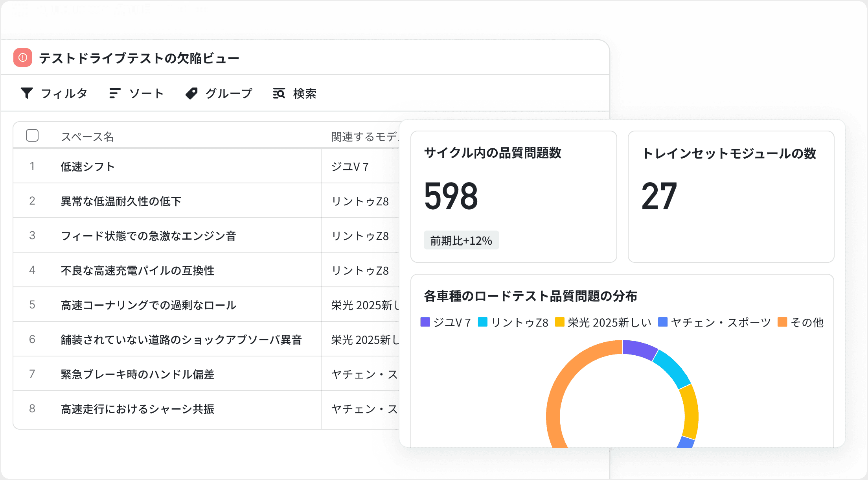Click the sort lines icon
The height and width of the screenshot is (480, 868).
pyautogui.click(x=114, y=93)
